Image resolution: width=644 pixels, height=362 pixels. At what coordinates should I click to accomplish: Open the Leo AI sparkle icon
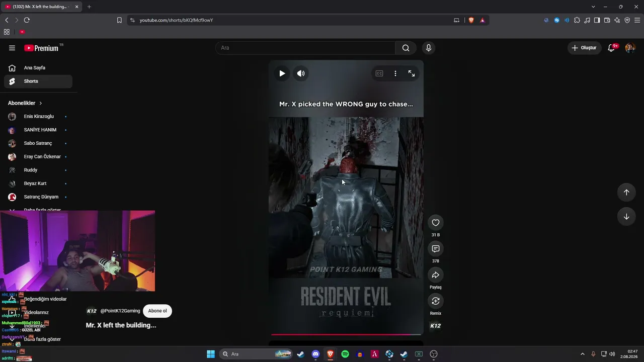coord(617,20)
